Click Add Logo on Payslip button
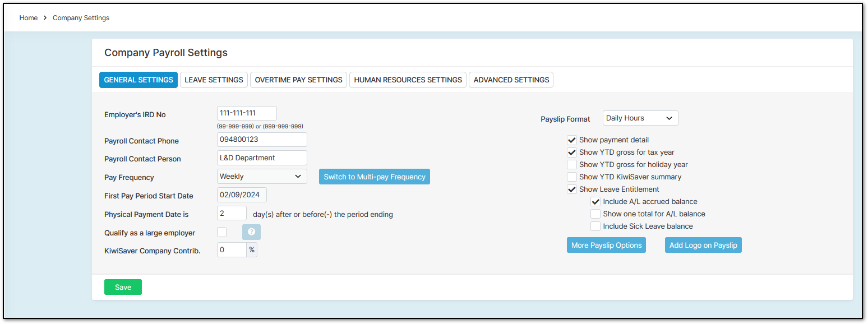The image size is (868, 324). pos(703,245)
